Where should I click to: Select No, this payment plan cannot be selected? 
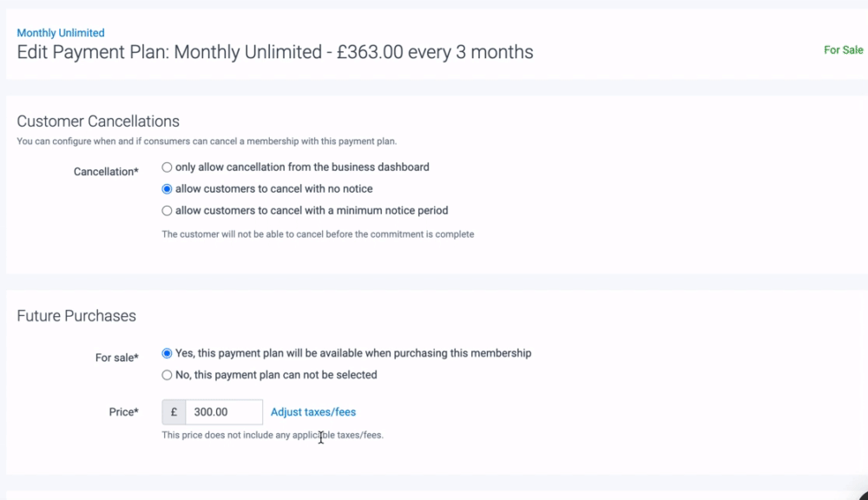167,375
